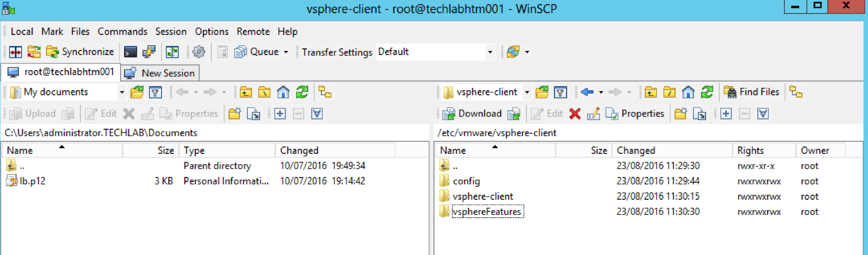Open the terminal console icon

coord(130,52)
